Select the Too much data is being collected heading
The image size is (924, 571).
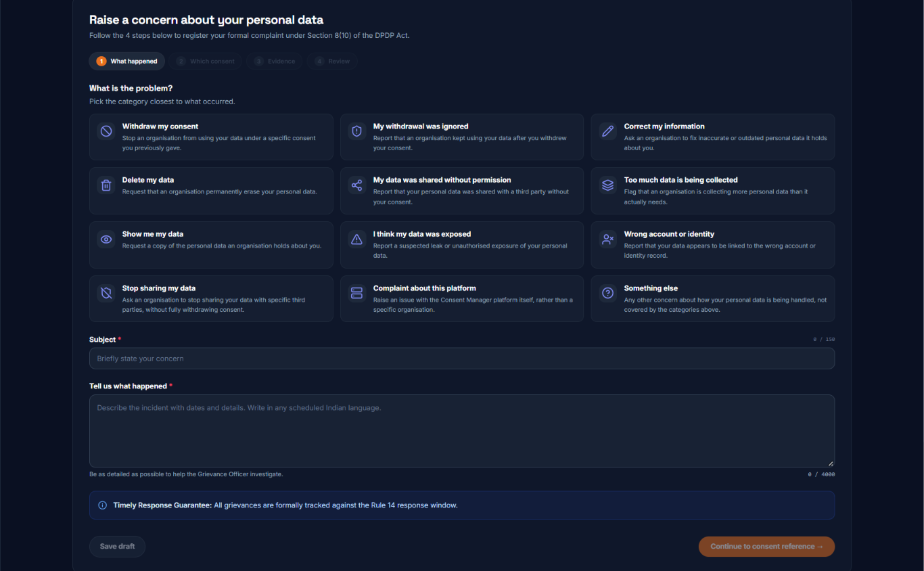coord(681,180)
